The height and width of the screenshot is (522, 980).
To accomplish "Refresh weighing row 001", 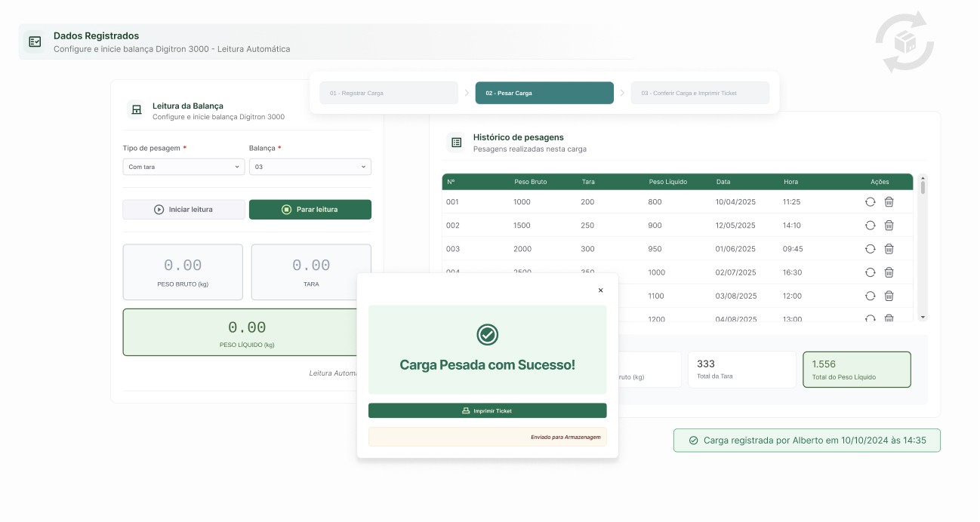I will 870,202.
